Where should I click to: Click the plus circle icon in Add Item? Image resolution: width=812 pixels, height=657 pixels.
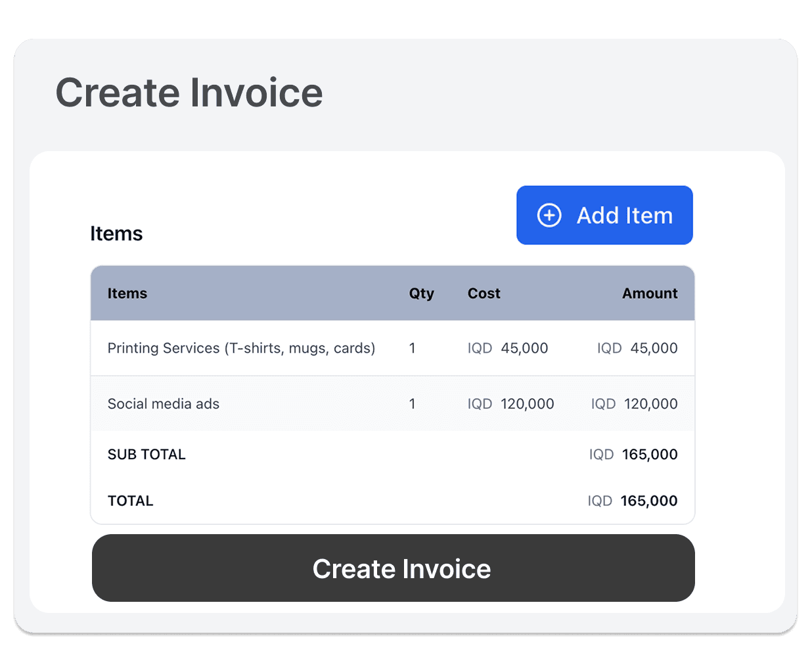pos(549,215)
